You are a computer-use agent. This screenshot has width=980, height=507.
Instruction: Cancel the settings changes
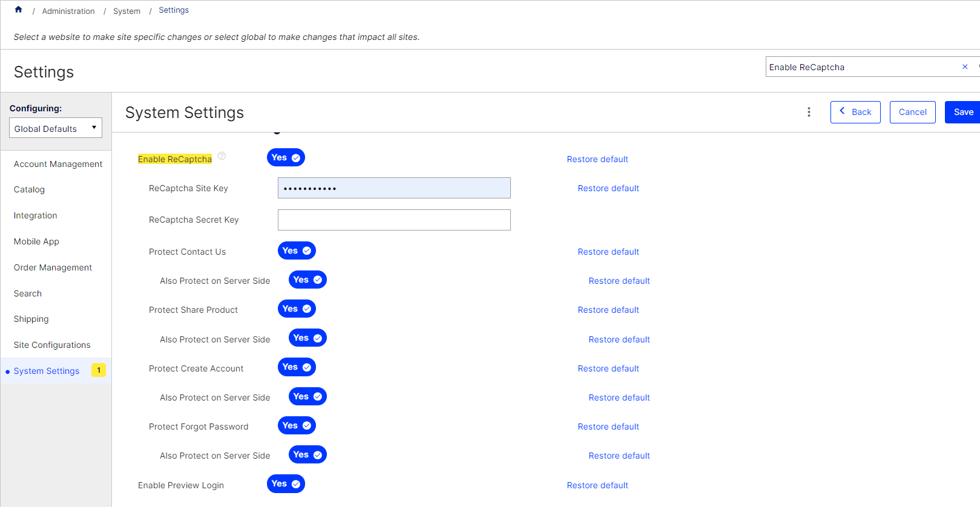pyautogui.click(x=912, y=112)
